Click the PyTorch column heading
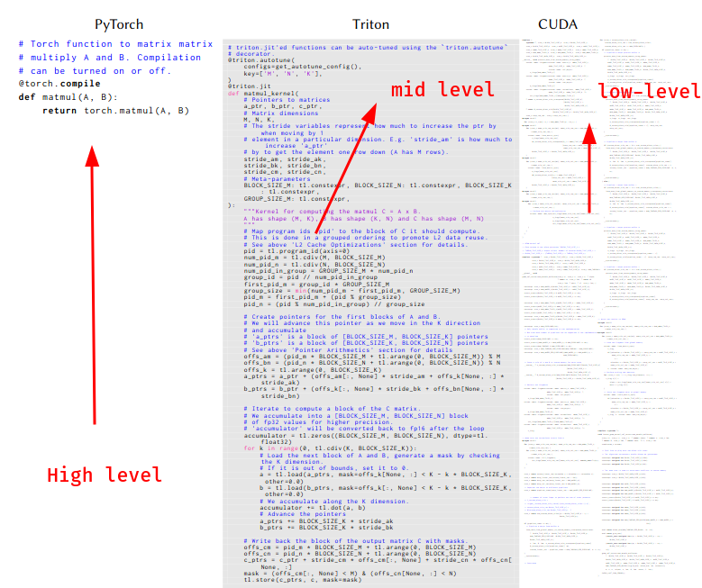The width and height of the screenshot is (702, 588). (119, 24)
